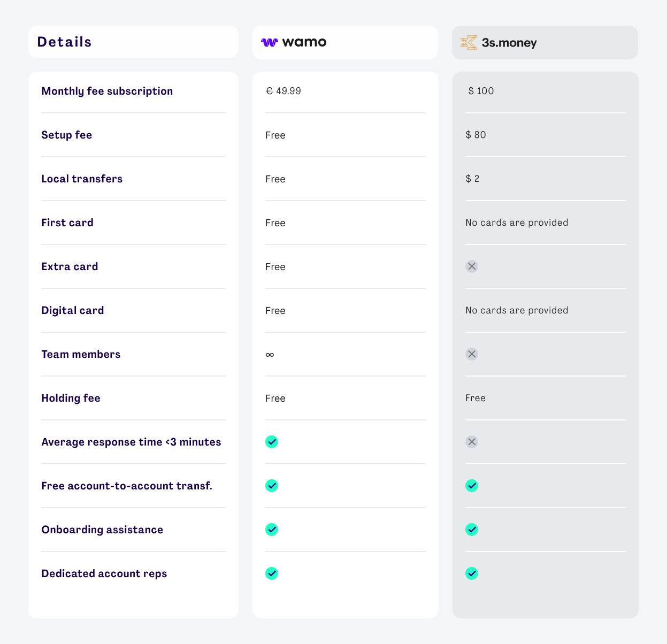
Task: Click wamo checkmark for Average response time
Action: 272,442
